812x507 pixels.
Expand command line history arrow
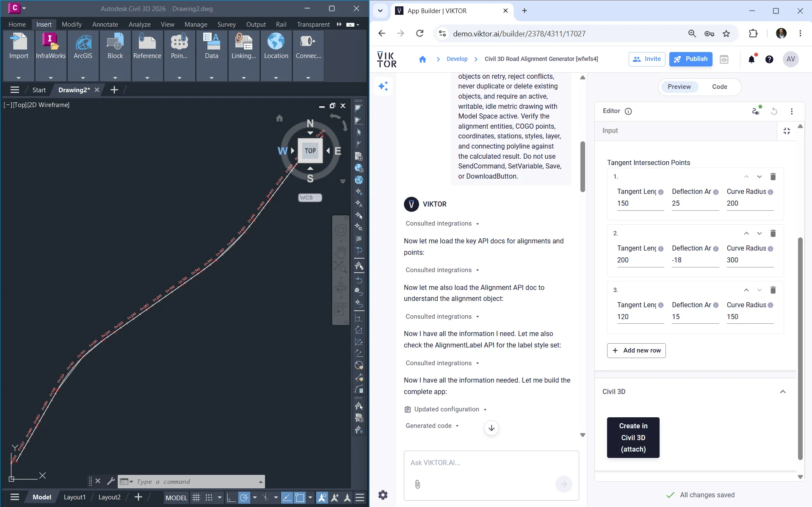tap(260, 482)
